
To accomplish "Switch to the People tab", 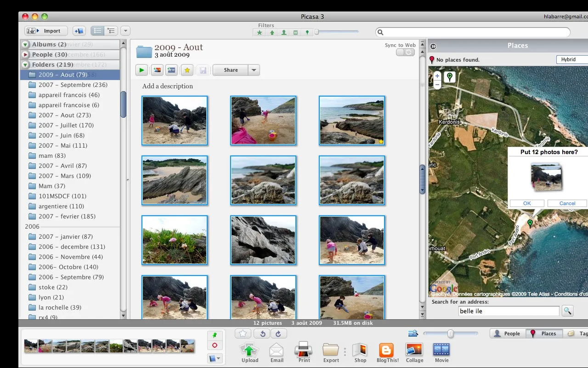I will (x=507, y=334).
